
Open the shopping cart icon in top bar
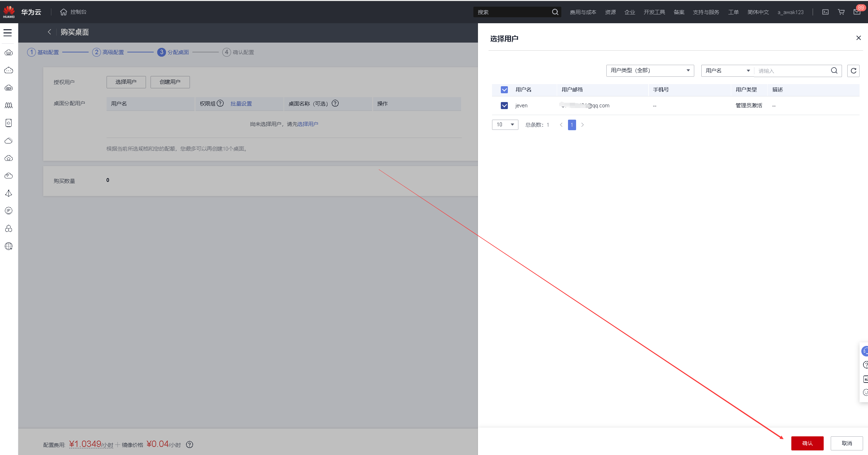pos(841,12)
